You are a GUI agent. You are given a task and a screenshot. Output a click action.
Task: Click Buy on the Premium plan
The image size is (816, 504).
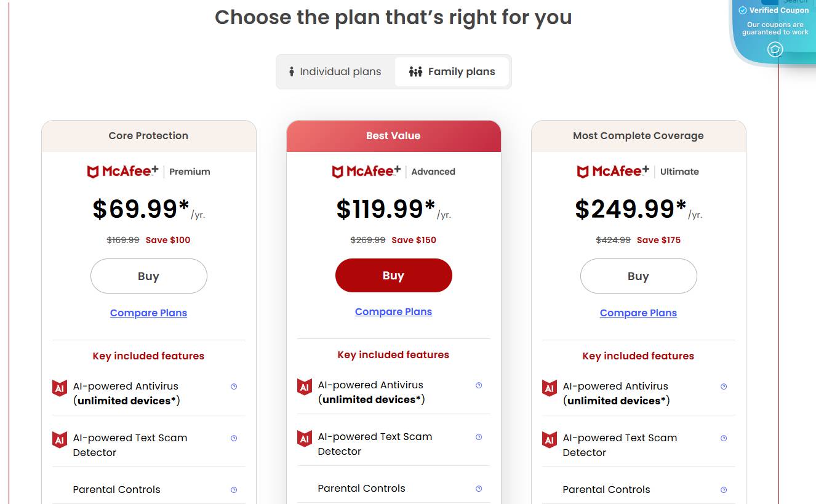pyautogui.click(x=148, y=276)
